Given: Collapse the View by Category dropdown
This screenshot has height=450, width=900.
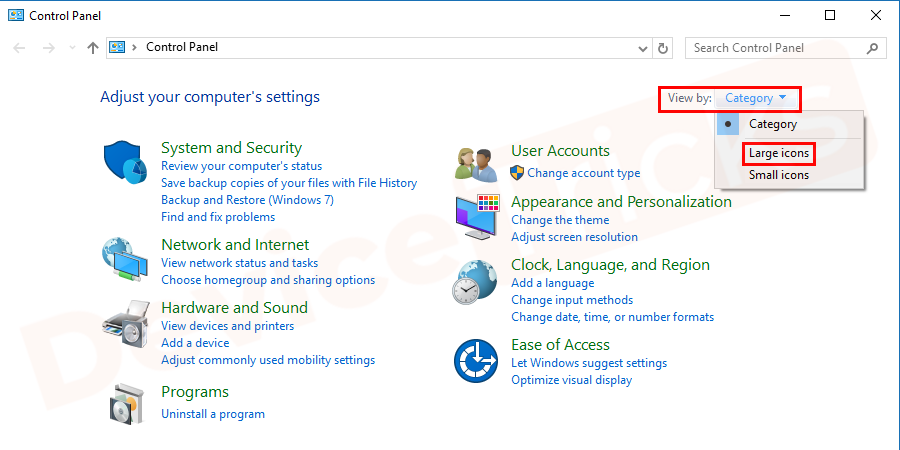Looking at the screenshot, I should (755, 98).
